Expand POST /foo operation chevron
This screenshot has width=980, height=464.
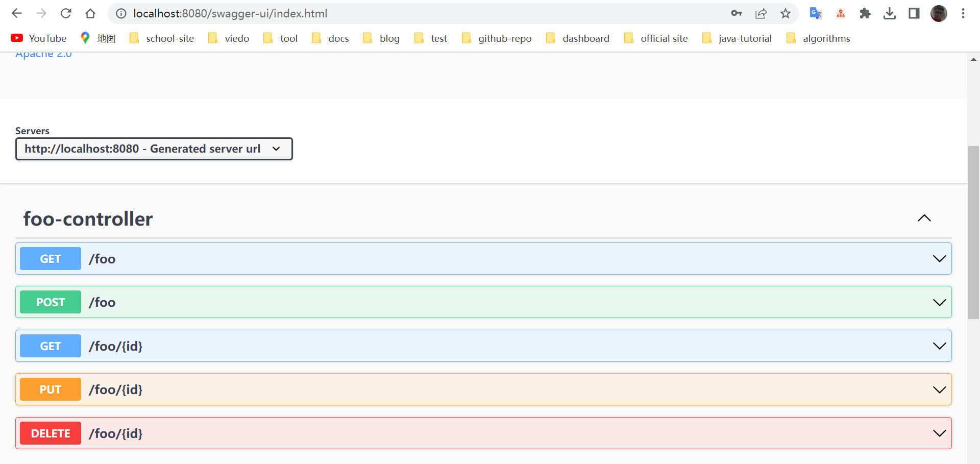tap(939, 302)
